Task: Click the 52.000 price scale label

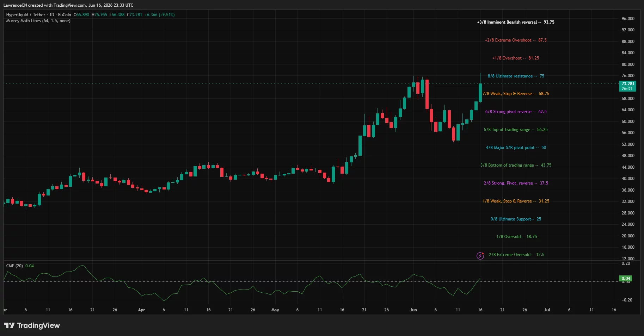Action: click(628, 144)
